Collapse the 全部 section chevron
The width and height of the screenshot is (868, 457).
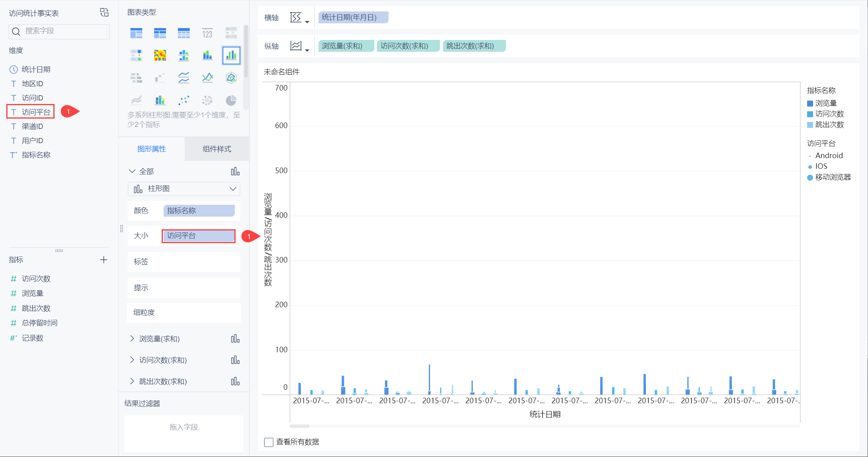[132, 171]
